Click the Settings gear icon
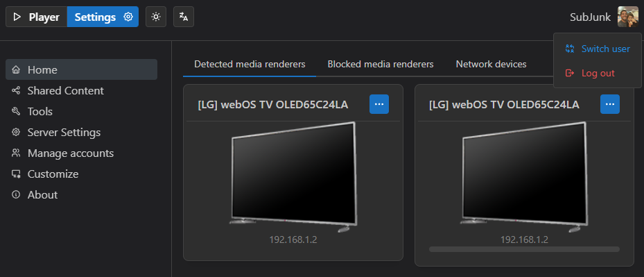644x277 pixels. coord(128,17)
